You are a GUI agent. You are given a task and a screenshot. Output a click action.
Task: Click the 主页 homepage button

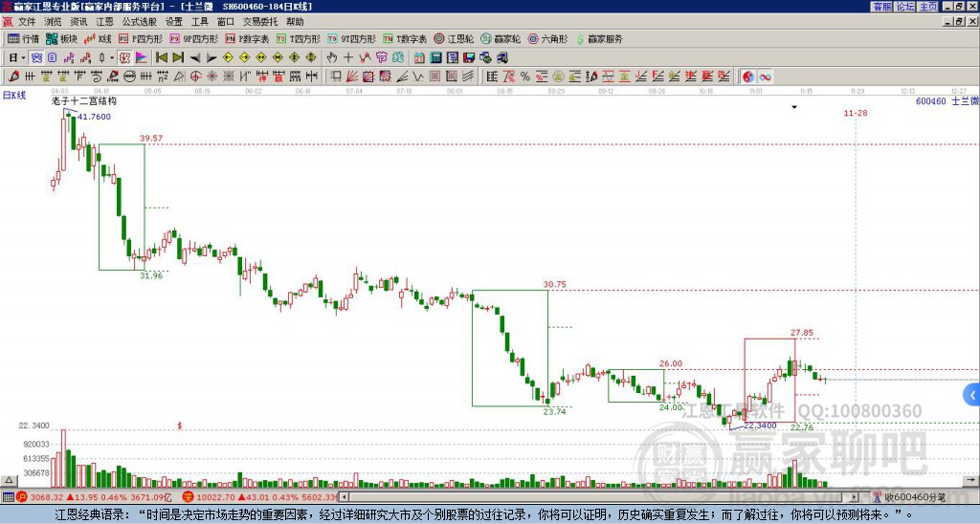pos(928,7)
